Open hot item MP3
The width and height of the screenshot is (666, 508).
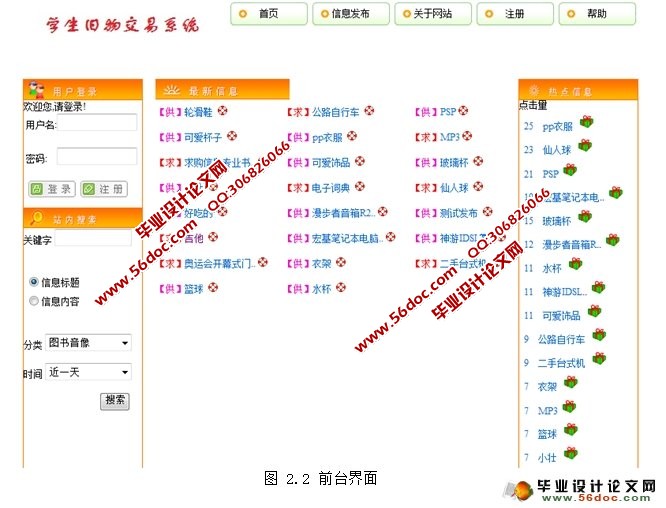(547, 411)
